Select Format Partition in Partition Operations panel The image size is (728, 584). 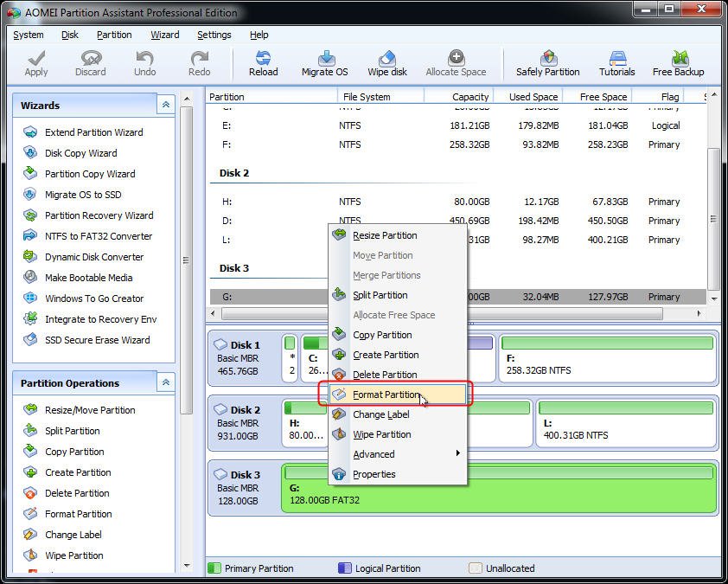67,514
